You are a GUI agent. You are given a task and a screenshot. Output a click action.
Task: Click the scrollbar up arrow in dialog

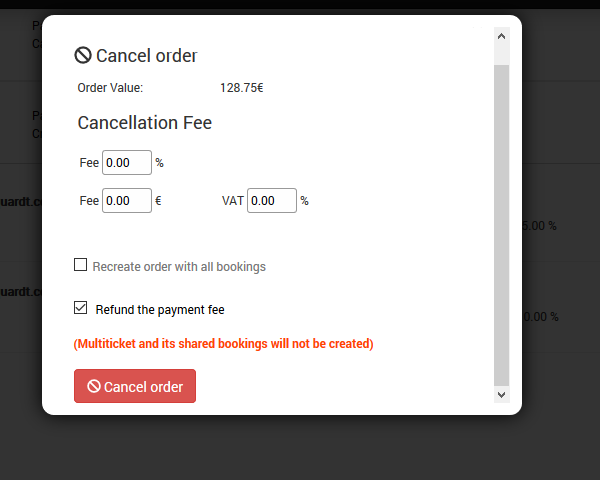(x=501, y=36)
